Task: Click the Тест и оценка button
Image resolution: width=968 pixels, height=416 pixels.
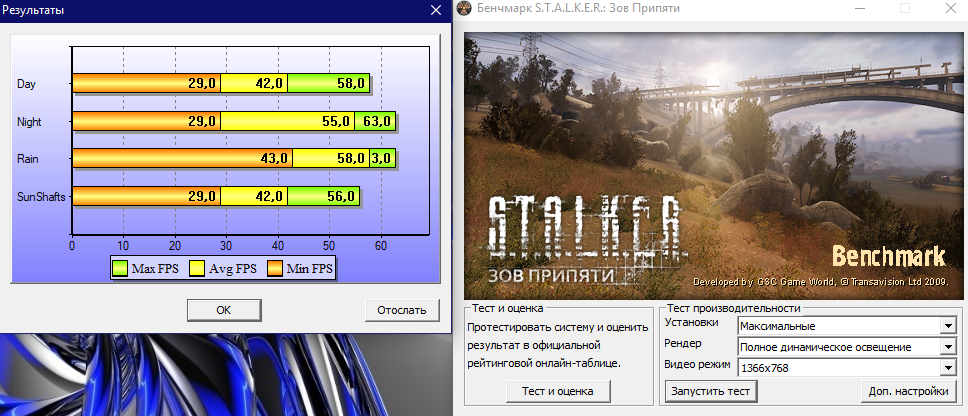Action: click(557, 391)
